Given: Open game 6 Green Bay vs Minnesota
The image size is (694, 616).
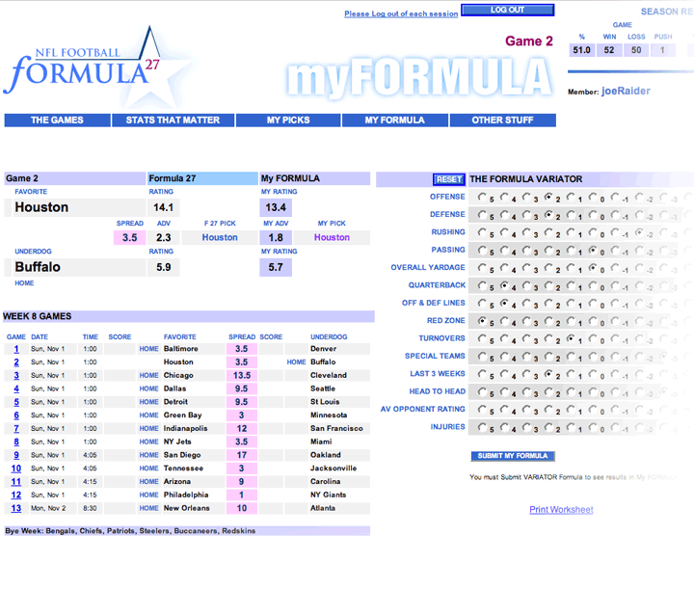Looking at the screenshot, I should [x=16, y=415].
